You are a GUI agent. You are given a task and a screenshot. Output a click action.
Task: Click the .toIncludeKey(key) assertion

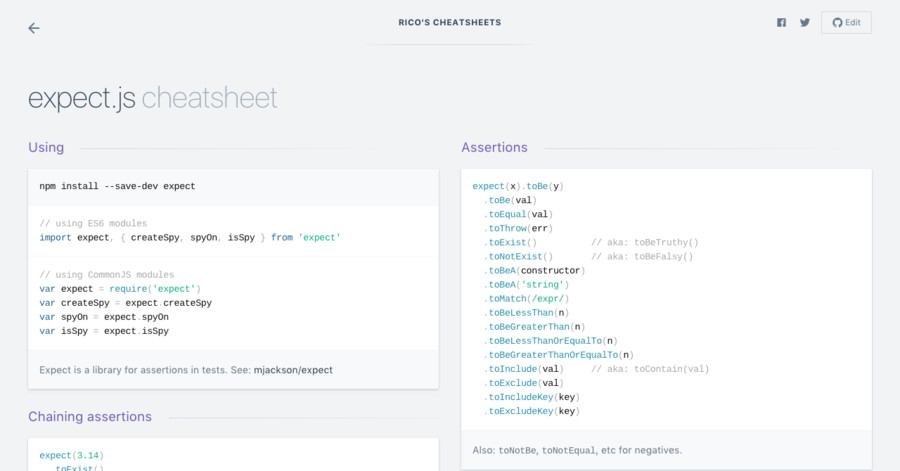coord(534,397)
